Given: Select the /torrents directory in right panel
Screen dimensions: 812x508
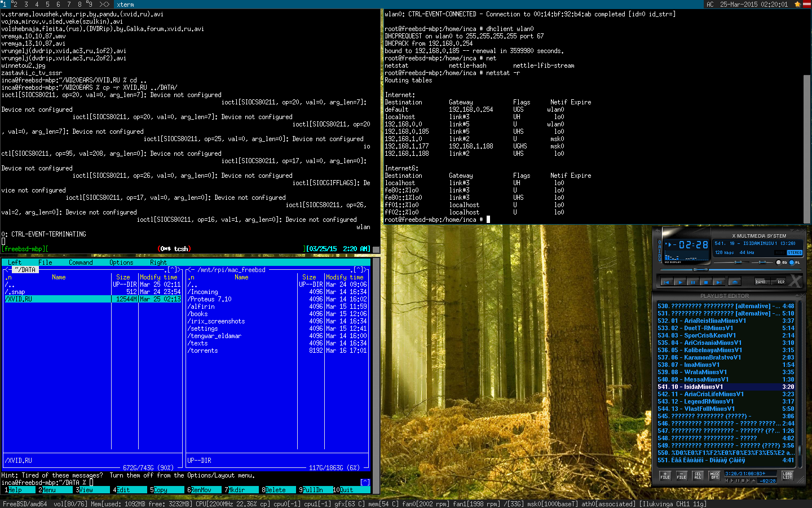Looking at the screenshot, I should pos(277,351).
